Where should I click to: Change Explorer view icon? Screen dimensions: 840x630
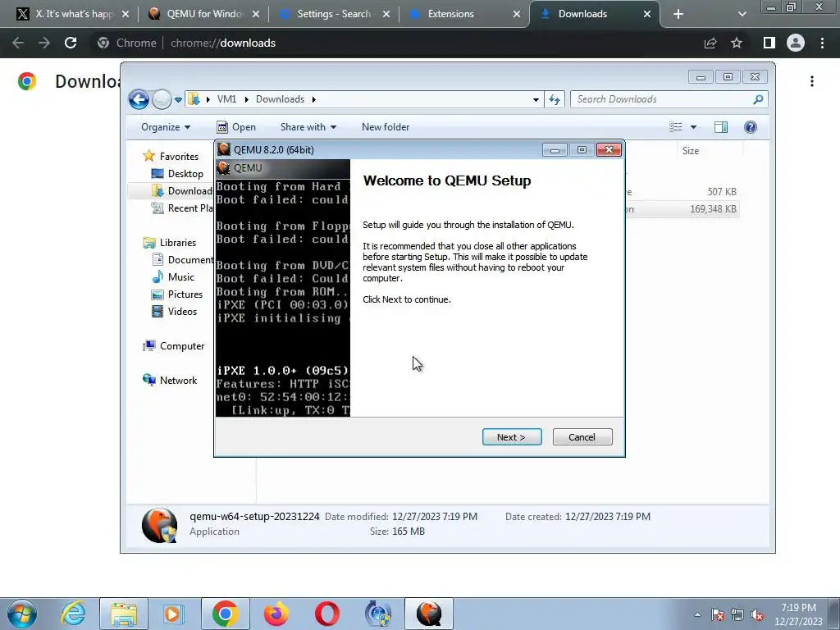pyautogui.click(x=676, y=127)
